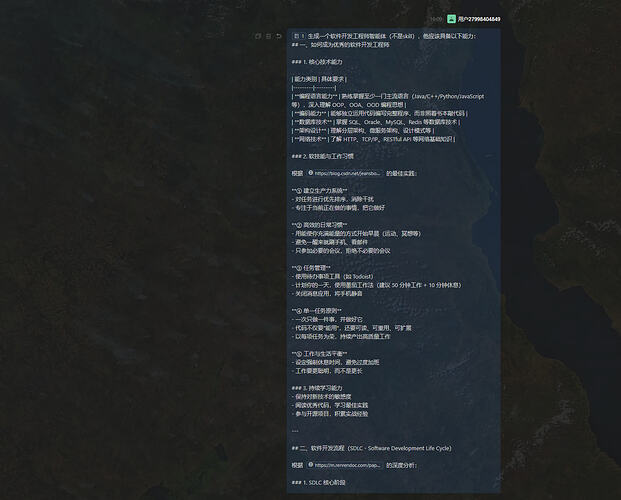
Task: Click the item 单一任务原则
Action: (x=316, y=311)
